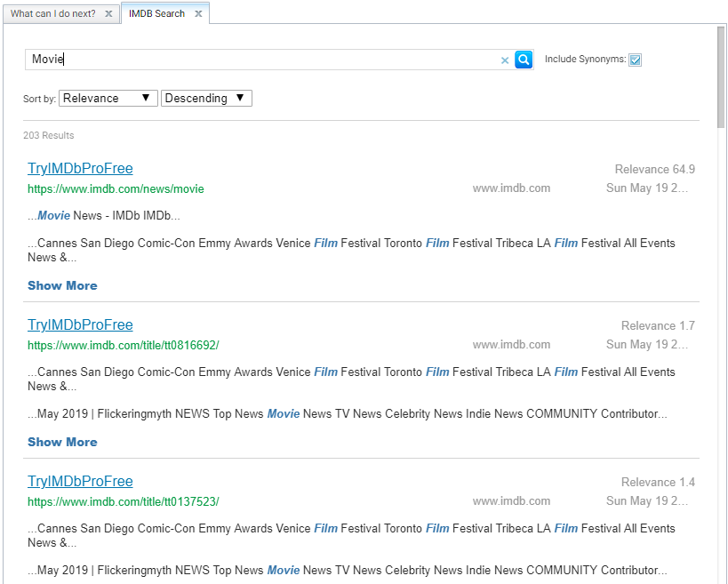Click the 'Sort by:' label

click(x=39, y=99)
